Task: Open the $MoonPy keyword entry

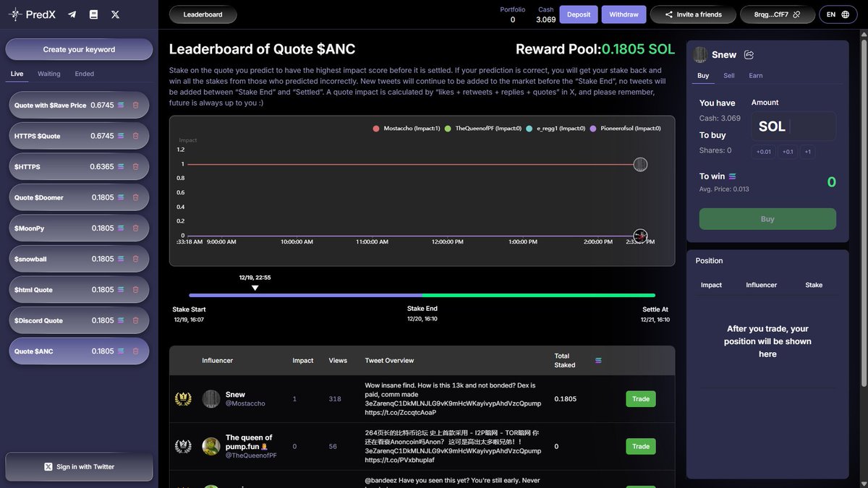Action: coord(79,228)
